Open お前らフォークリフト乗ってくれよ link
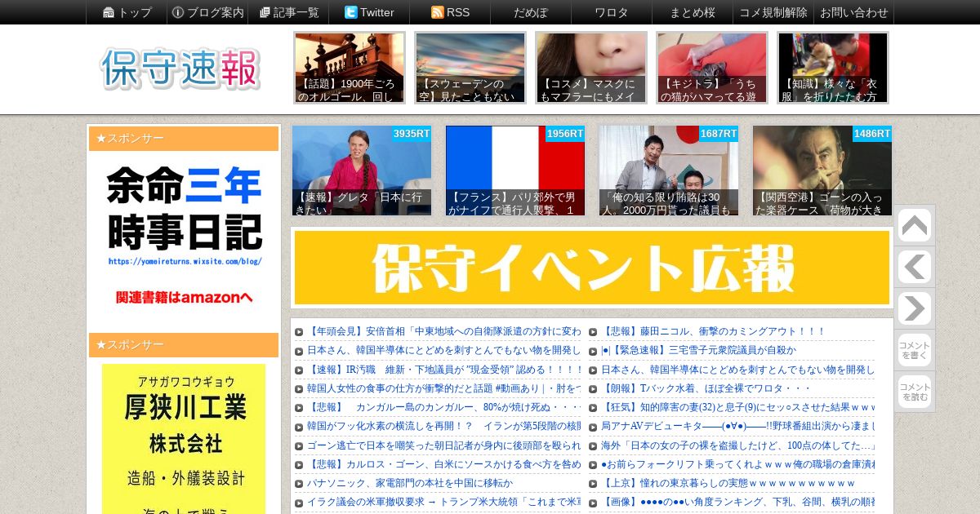The image size is (980, 514). click(737, 464)
